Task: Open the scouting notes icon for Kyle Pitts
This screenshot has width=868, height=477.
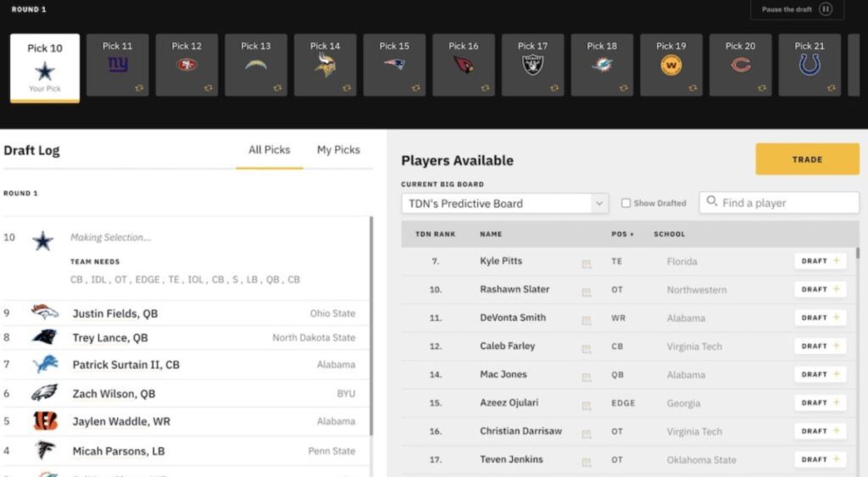Action: coord(587,264)
